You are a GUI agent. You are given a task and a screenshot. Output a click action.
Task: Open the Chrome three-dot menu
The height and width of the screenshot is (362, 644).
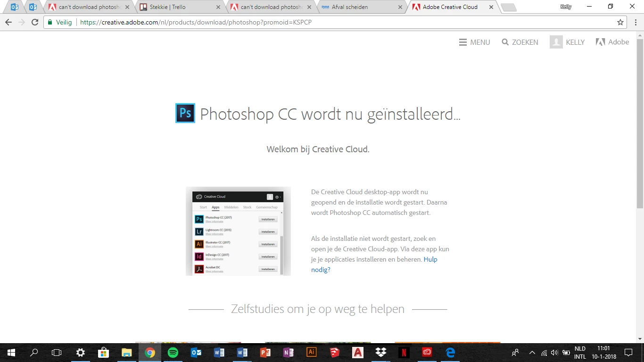coord(635,22)
